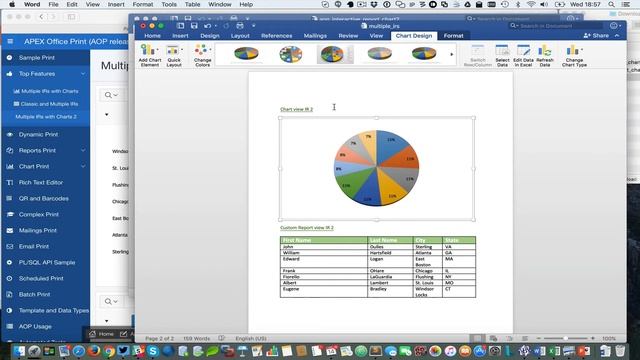The height and width of the screenshot is (360, 640).
Task: Open the References ribbon tab
Action: tap(276, 36)
